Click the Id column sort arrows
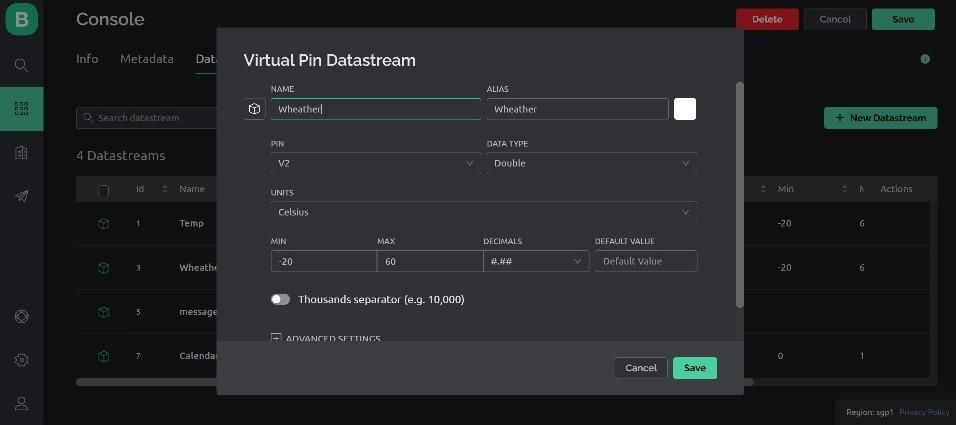Viewport: 956px width, 425px height. click(x=165, y=189)
